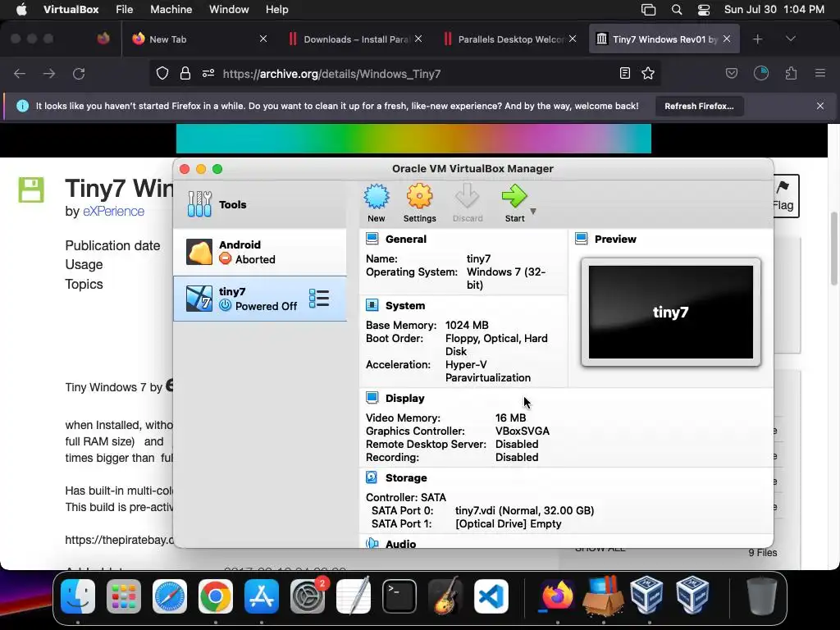This screenshot has height=630, width=840.
Task: Open the VirtualBox File menu
Action: point(125,9)
